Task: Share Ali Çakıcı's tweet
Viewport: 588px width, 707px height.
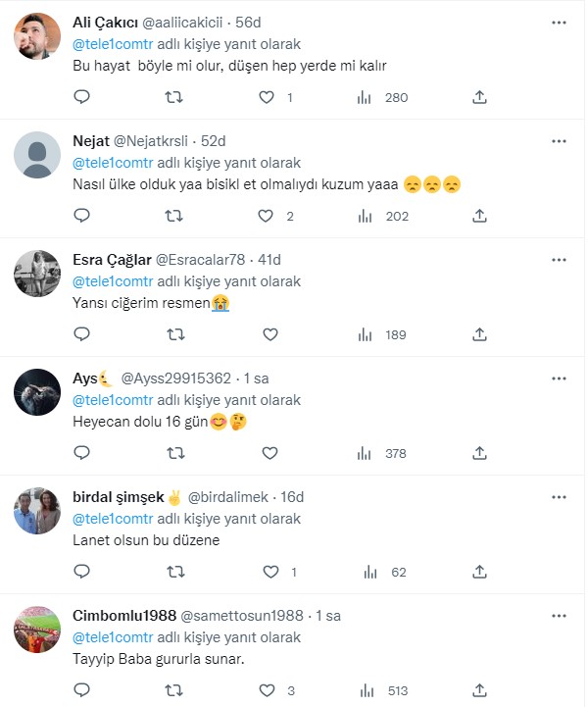Action: coord(479,97)
